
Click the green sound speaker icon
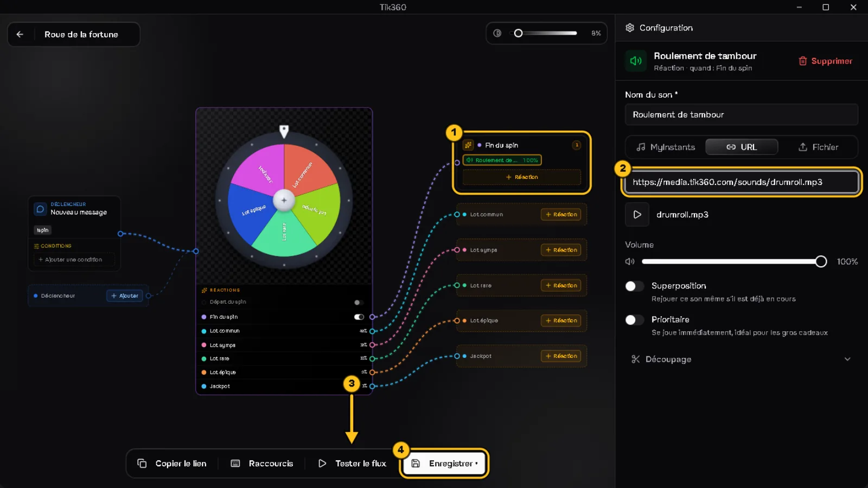(x=636, y=61)
